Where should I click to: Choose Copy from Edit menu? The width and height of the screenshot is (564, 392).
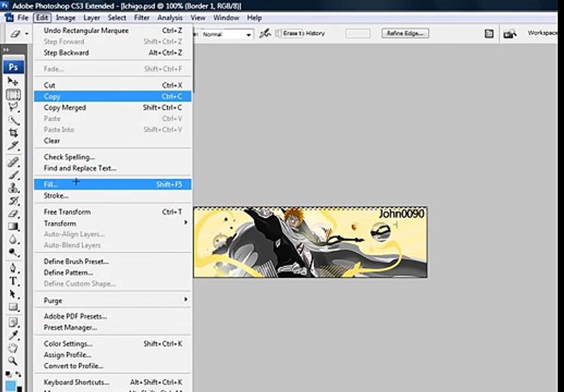113,96
